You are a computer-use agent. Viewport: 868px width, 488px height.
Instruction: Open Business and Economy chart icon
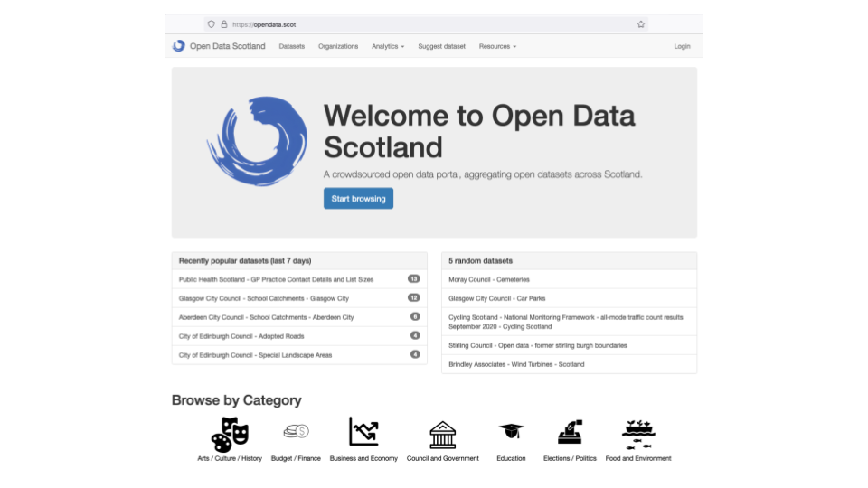click(x=363, y=432)
